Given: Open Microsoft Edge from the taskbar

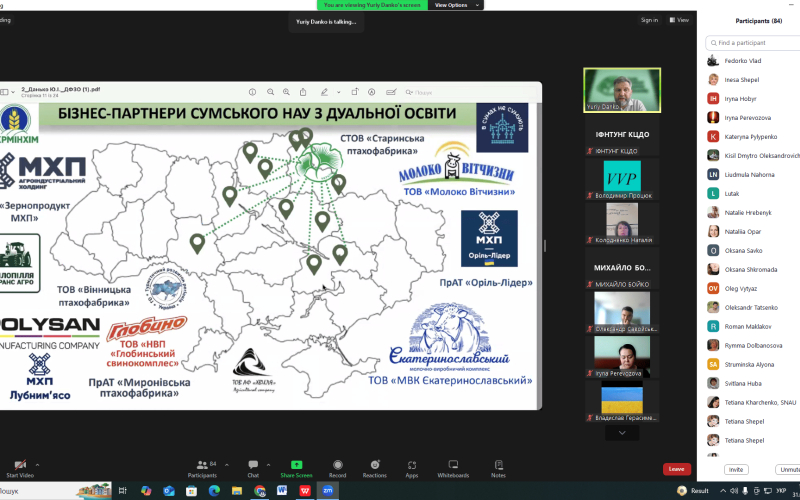Looking at the screenshot, I should tap(214, 491).
